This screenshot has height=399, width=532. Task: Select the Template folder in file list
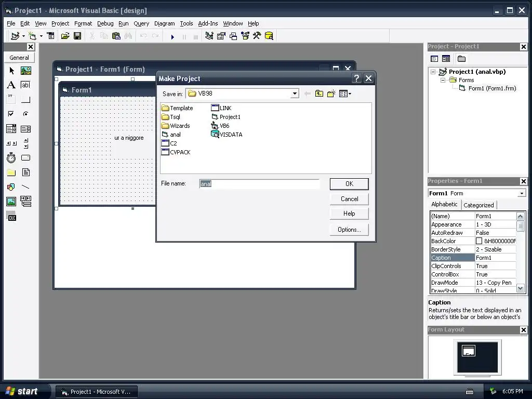tap(178, 108)
